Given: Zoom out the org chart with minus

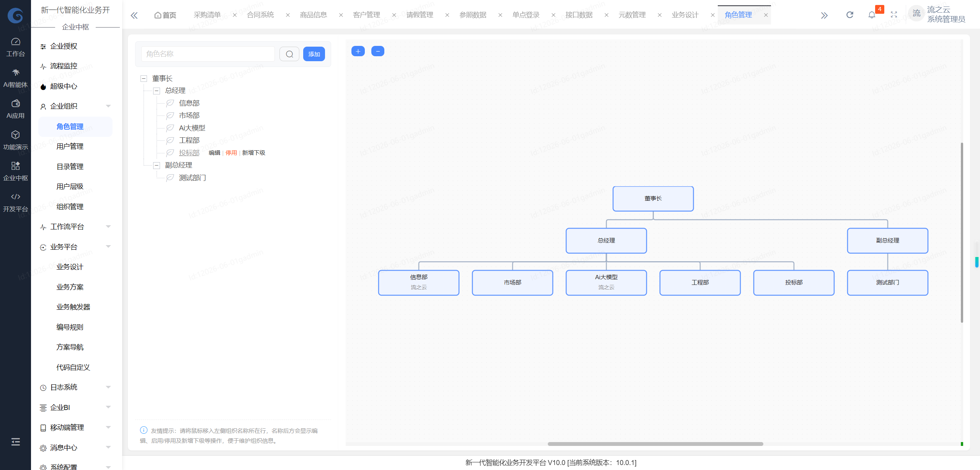Looking at the screenshot, I should (x=378, y=51).
